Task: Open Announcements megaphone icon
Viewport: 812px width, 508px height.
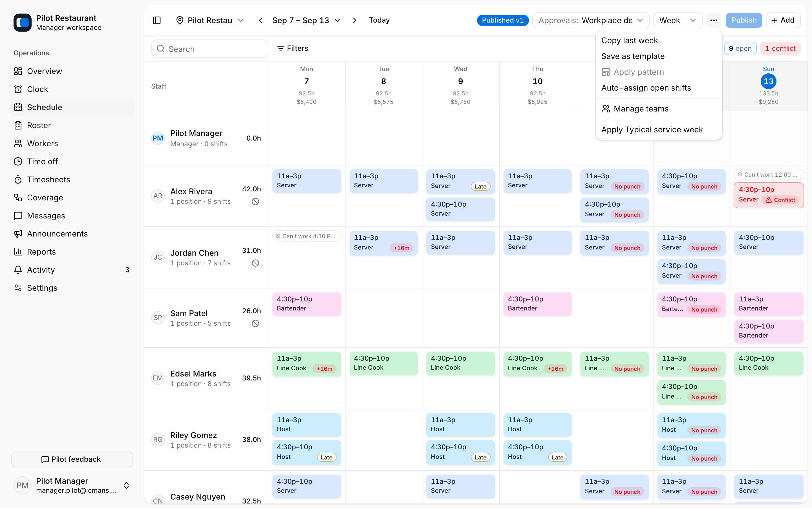Action: tap(18, 234)
